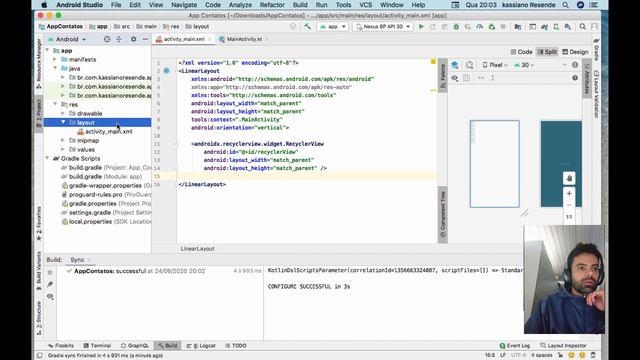Click the gutter icon next to LinearLayout line
The width and height of the screenshot is (640, 360).
[x=167, y=71]
